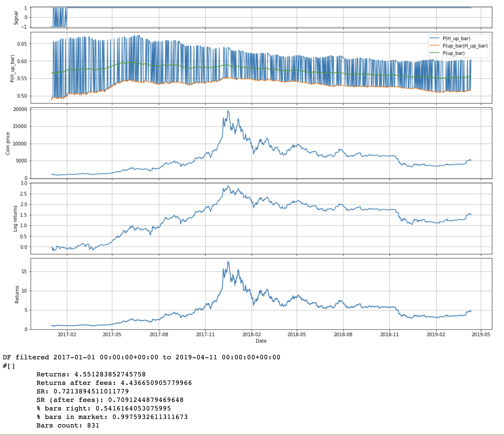Click the Bars count: 831 line
The image size is (504, 435).
coord(68,425)
